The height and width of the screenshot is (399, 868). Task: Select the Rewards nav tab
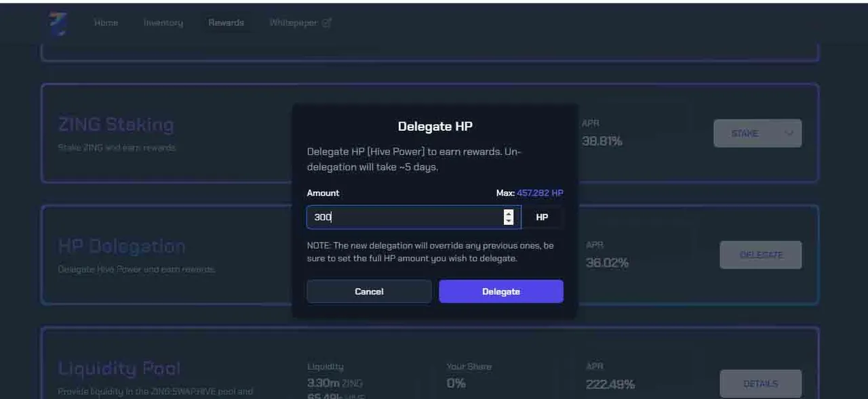click(226, 23)
